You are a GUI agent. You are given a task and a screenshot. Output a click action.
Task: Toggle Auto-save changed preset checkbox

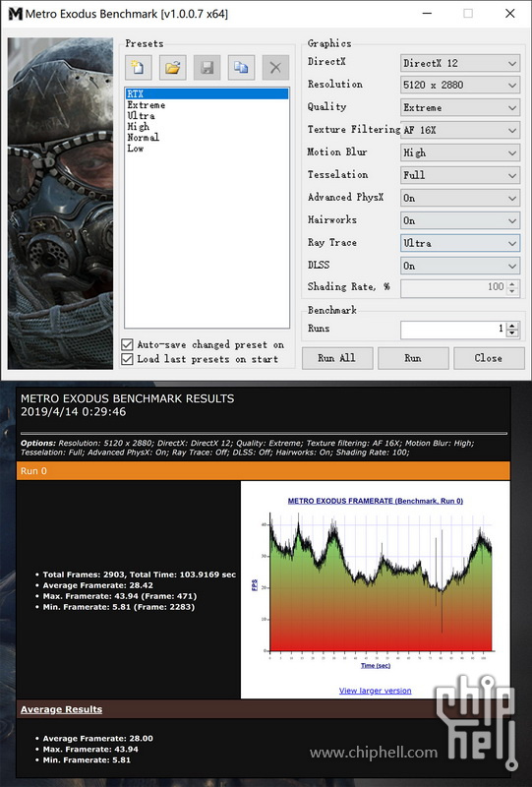128,344
